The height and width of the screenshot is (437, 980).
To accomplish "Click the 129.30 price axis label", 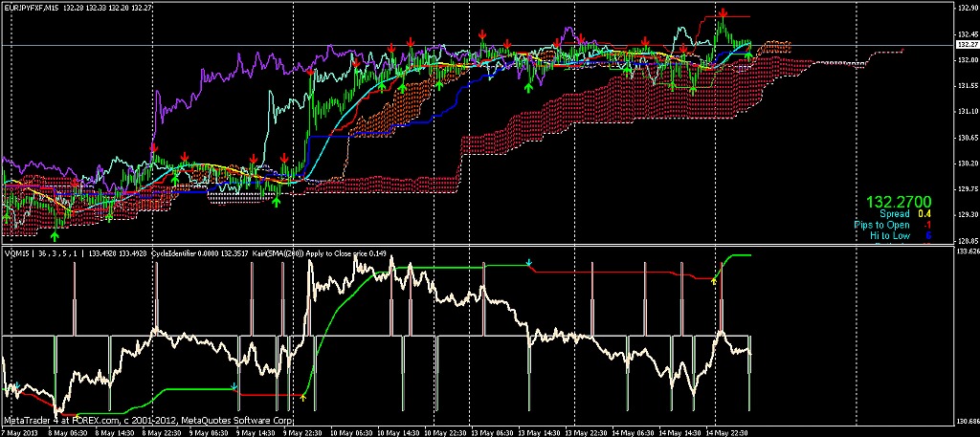I will [967, 215].
